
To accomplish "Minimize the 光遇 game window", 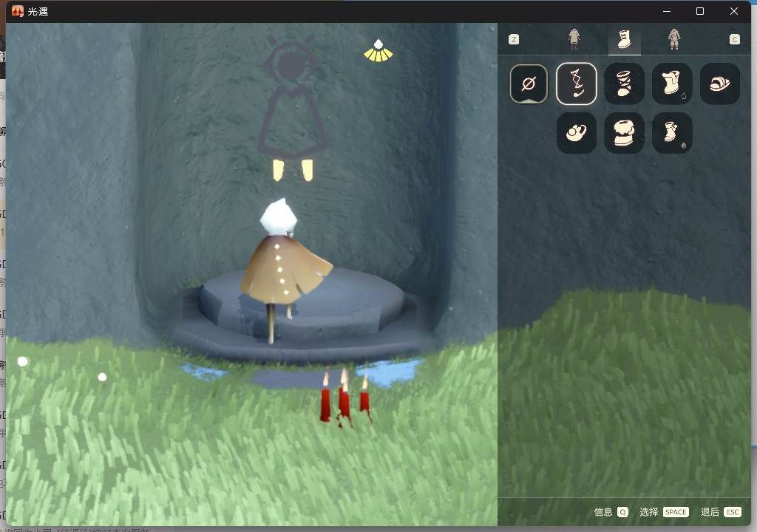I will coord(667,11).
